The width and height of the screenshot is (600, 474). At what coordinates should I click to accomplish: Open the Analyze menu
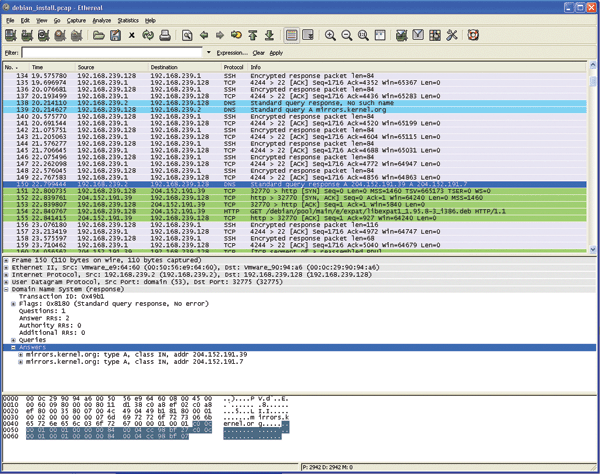101,20
